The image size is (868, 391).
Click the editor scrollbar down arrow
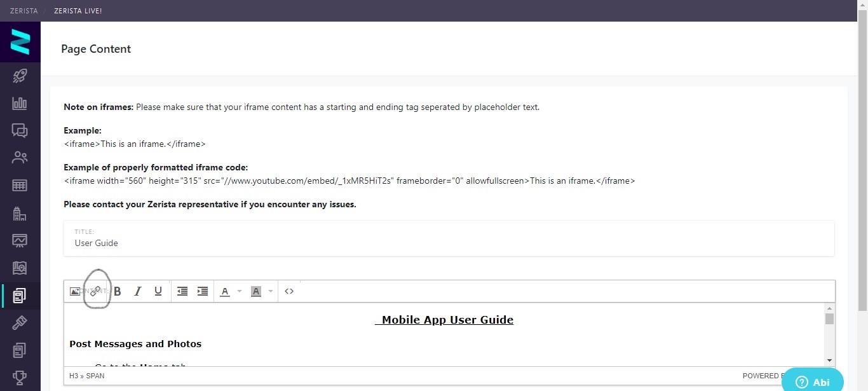829,360
